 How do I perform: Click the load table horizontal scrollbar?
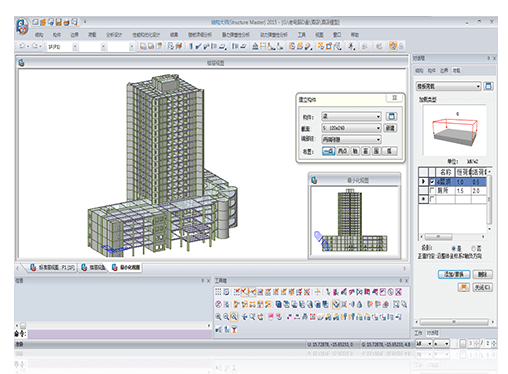453,236
